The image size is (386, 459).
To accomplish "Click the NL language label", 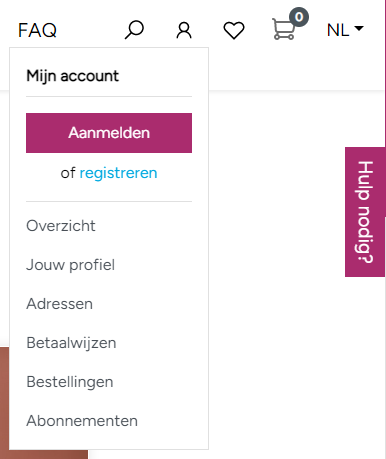I will [338, 30].
